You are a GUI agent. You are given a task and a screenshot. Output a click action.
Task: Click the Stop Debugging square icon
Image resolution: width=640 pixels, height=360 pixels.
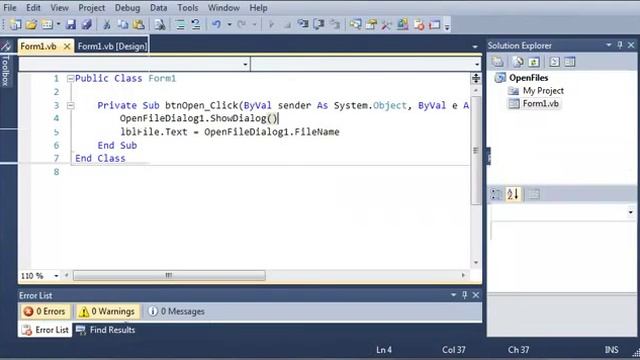pos(287,25)
